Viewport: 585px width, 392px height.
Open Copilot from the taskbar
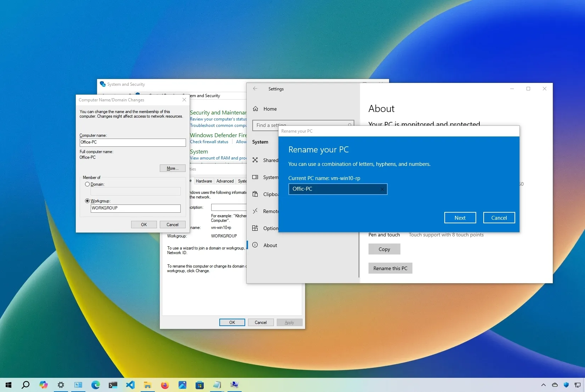[x=43, y=385]
